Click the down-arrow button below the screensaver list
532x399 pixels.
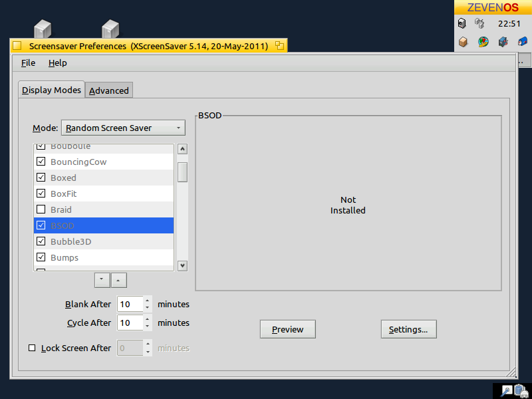tap(102, 280)
